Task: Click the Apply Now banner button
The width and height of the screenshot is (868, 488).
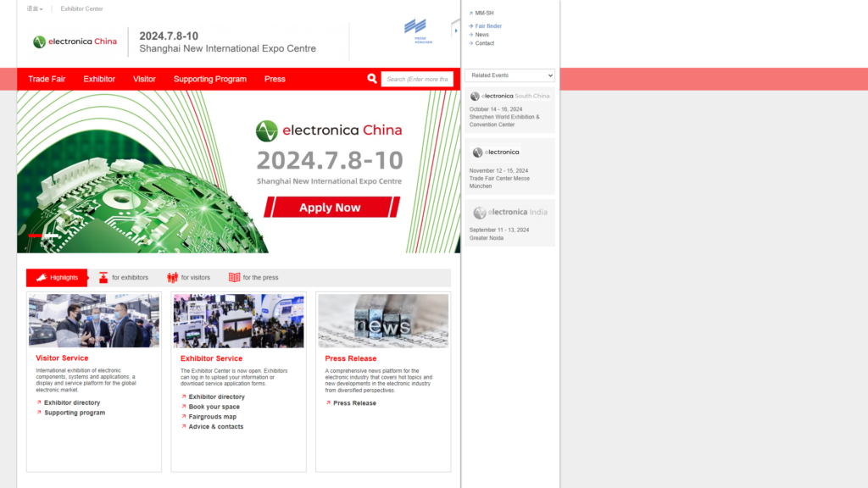Action: (x=331, y=208)
